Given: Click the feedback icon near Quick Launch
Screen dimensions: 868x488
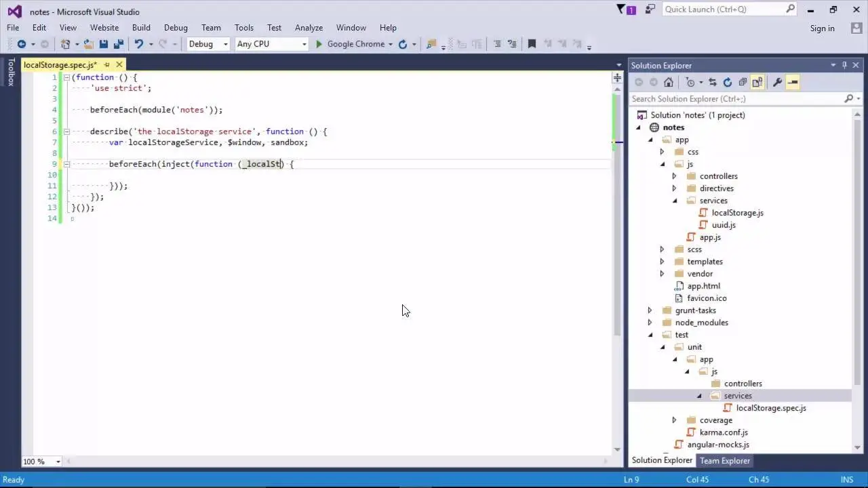Looking at the screenshot, I should (x=651, y=9).
